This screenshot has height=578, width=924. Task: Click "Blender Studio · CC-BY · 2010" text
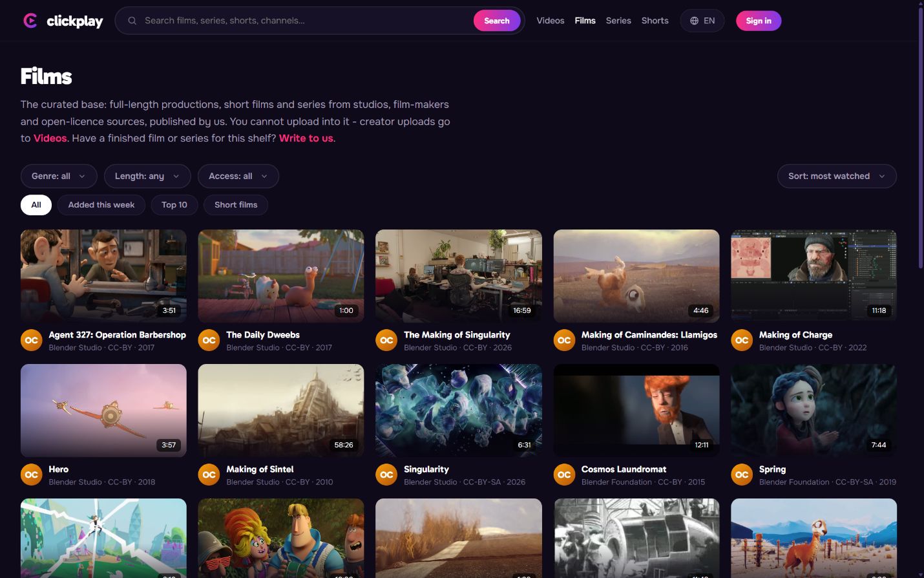tap(280, 482)
